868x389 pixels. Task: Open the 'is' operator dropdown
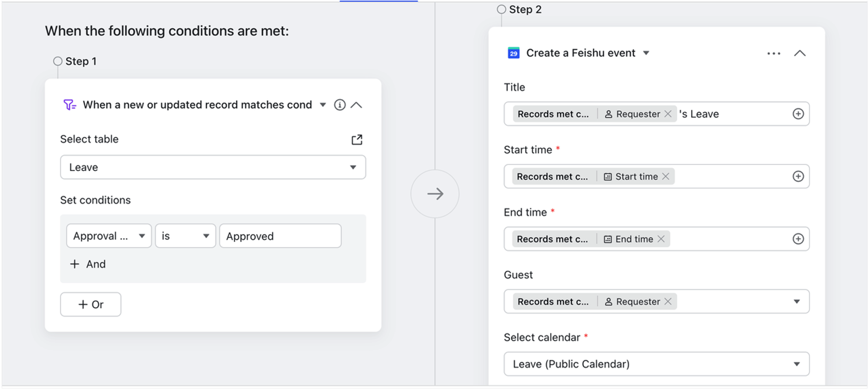point(185,236)
